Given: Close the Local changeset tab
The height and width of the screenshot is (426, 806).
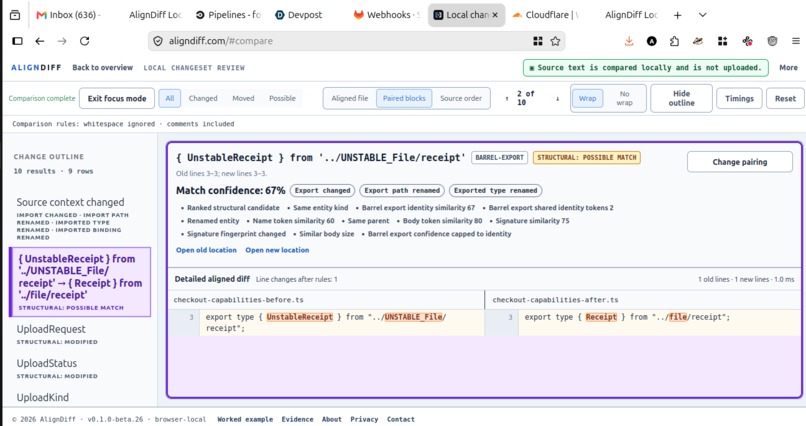Looking at the screenshot, I should [495, 15].
